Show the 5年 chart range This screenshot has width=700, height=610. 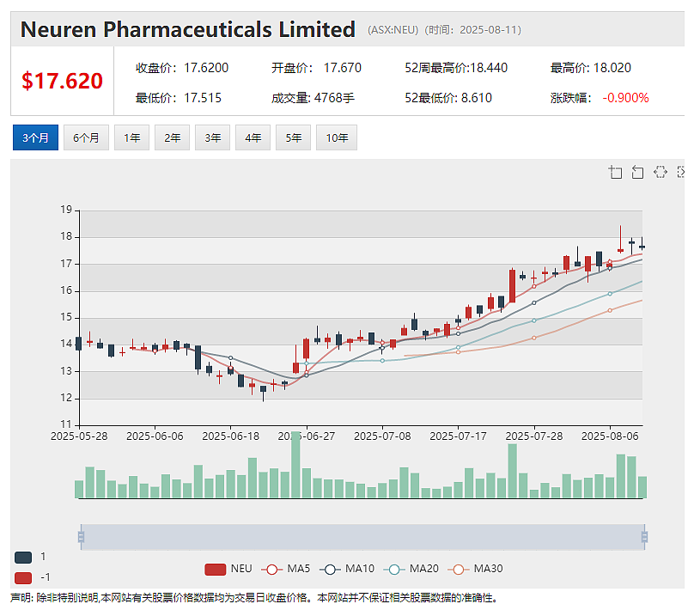coord(293,137)
